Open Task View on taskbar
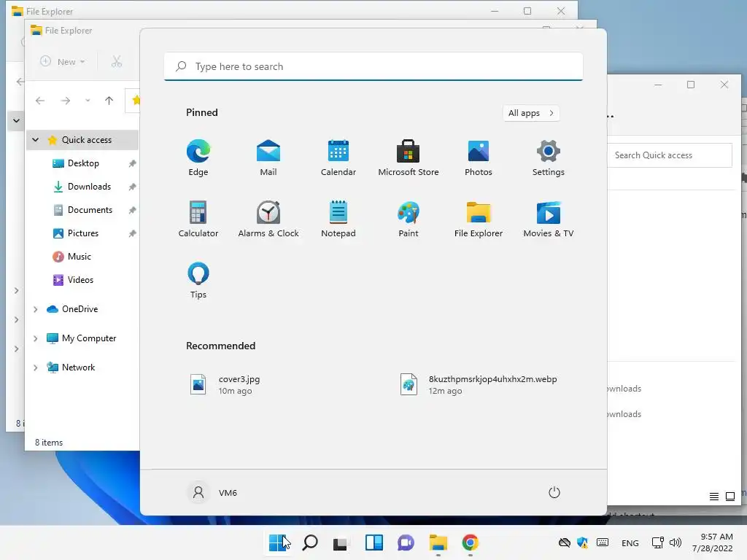747x560 pixels. click(341, 542)
